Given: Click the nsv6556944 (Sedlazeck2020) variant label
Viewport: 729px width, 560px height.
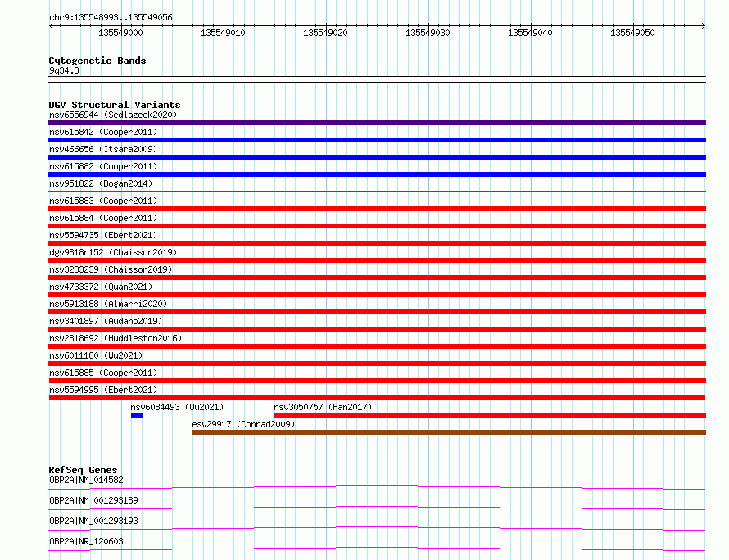Looking at the screenshot, I should 113,115.
